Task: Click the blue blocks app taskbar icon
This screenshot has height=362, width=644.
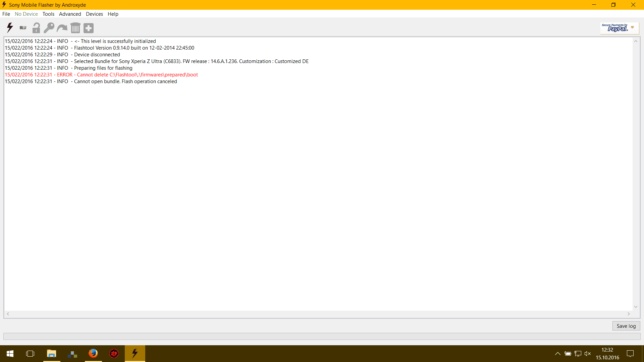Action: coord(72,354)
